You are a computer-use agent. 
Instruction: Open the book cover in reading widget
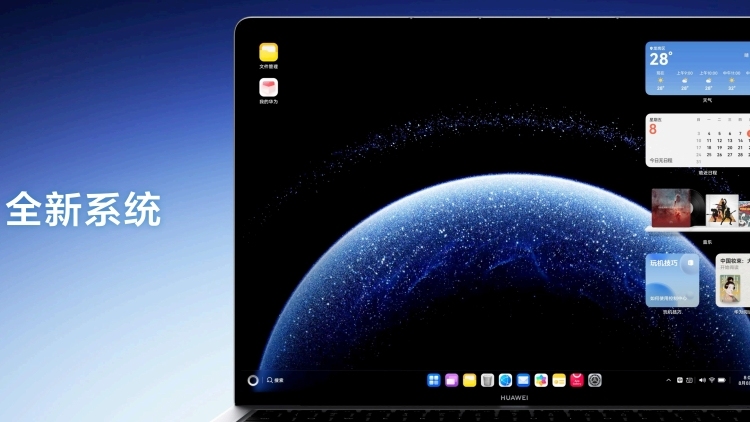coord(730,289)
